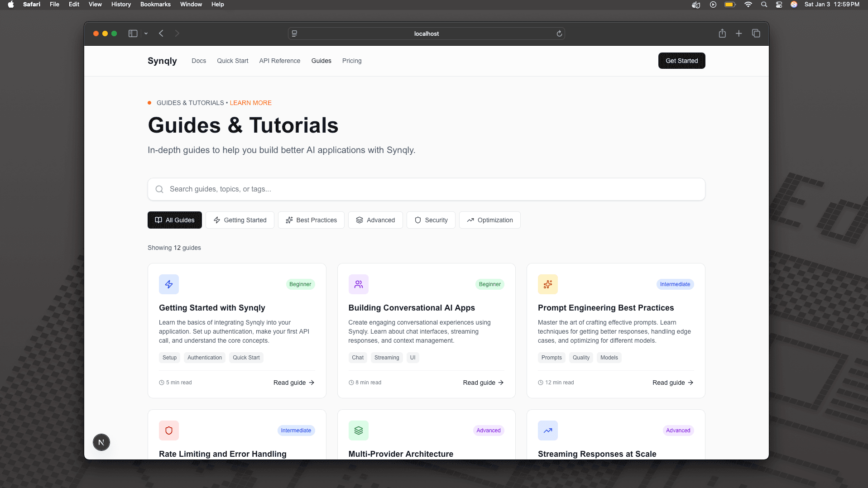Click the play circle icon in menu bar
The image size is (868, 488).
coord(713,5)
